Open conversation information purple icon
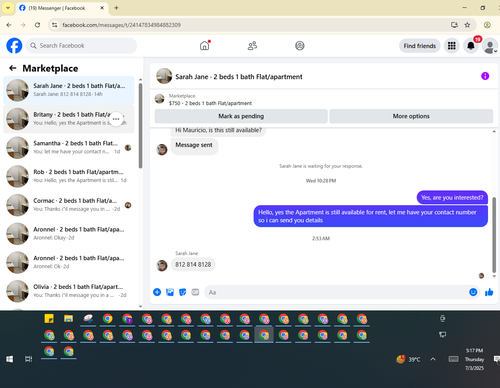500x388 pixels. point(485,76)
